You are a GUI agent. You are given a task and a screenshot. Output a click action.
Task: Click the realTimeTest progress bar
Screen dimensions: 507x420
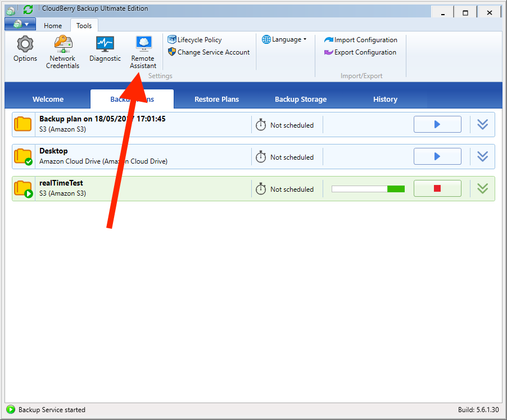(x=368, y=189)
